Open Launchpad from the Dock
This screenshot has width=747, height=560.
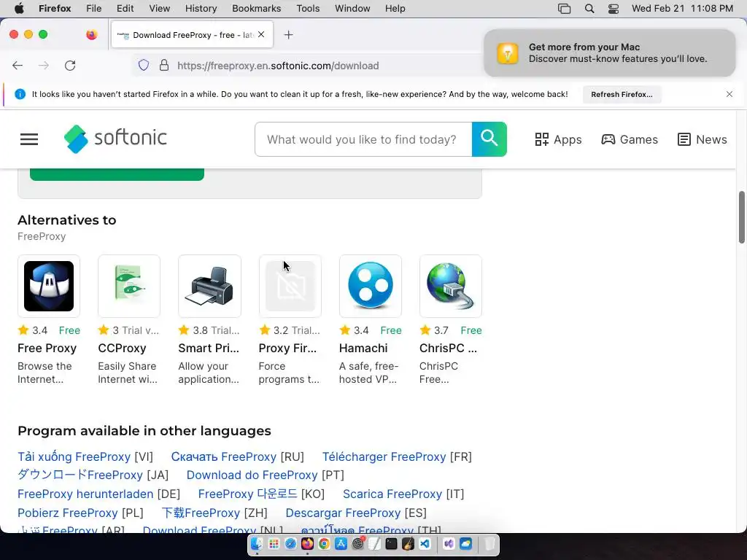coord(274,544)
